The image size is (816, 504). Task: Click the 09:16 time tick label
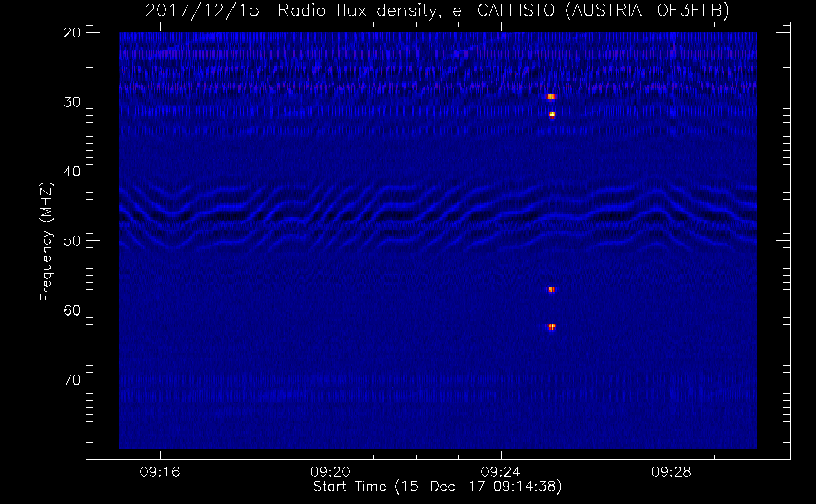tap(160, 472)
